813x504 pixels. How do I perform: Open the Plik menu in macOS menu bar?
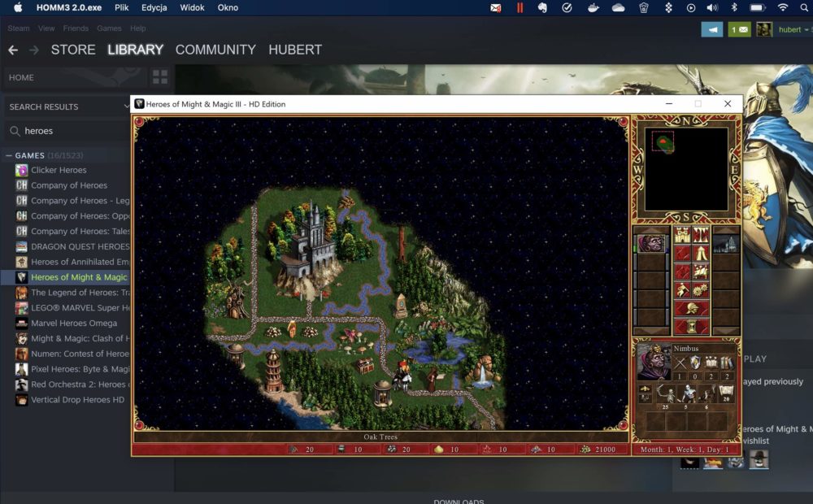[x=122, y=8]
